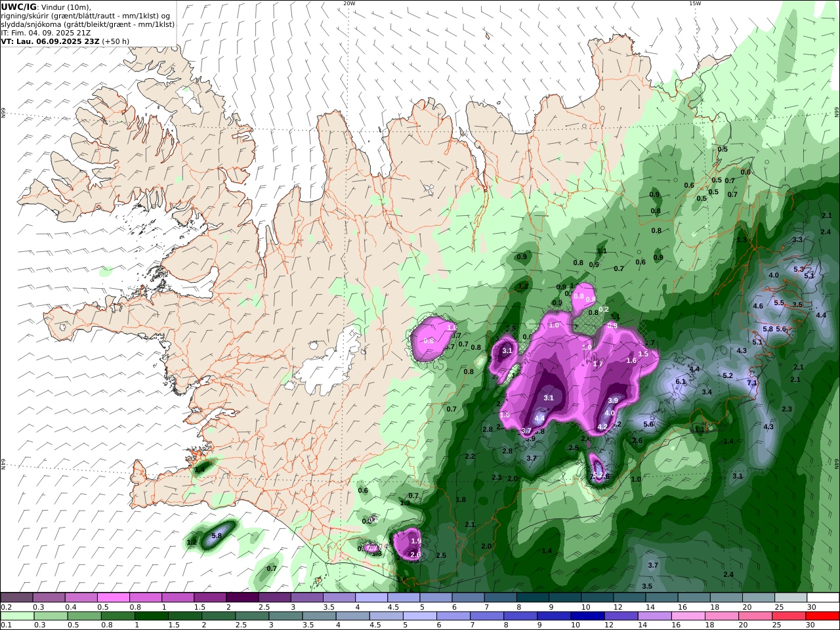Image resolution: width=840 pixels, height=630 pixels.
Task: Click the '7.1' precipitation value on the map
Action: coord(752,383)
